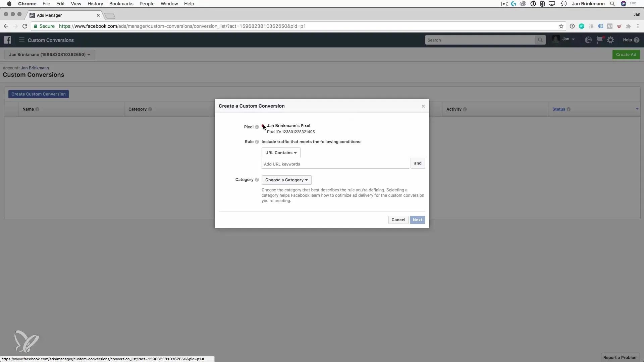Screen dimensions: 644x362
Task: Open Time Machine icon in menu bar
Action: pos(563,4)
